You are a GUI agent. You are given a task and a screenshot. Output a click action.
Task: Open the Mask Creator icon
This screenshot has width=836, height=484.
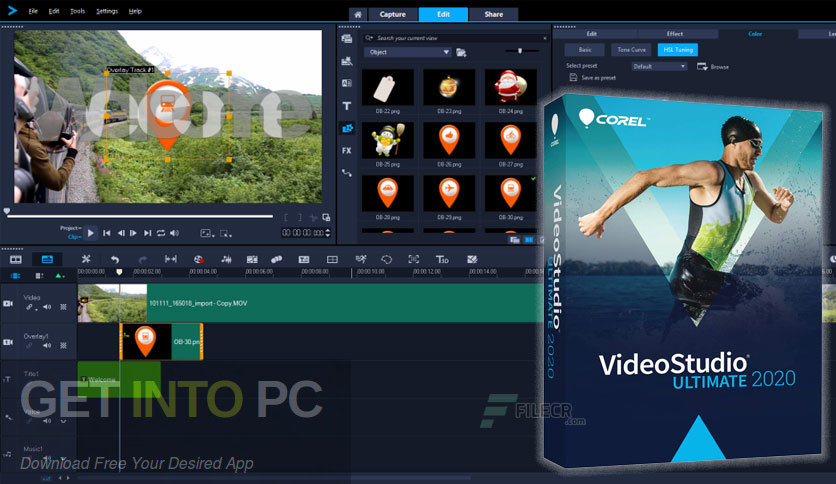[387, 260]
